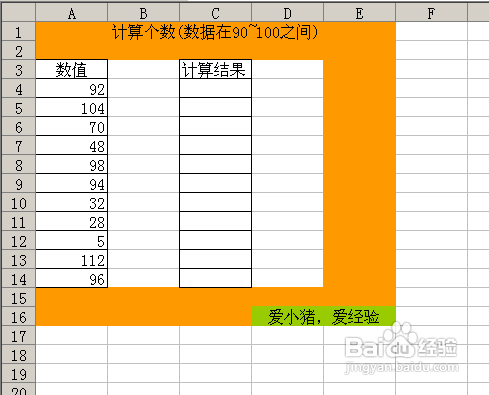Viewport: 489px width, 395px height.
Task: Select empty result cell C8
Action: [x=216, y=165]
